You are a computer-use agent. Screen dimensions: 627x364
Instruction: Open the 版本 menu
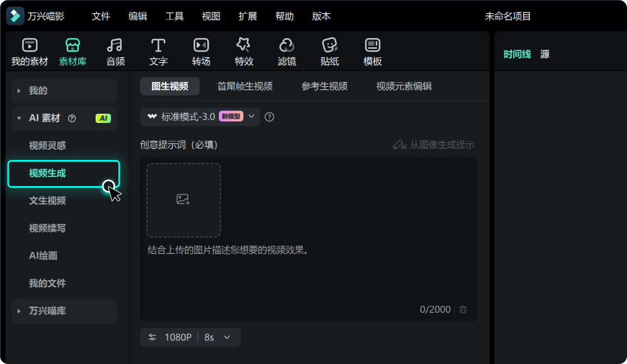pyautogui.click(x=322, y=16)
